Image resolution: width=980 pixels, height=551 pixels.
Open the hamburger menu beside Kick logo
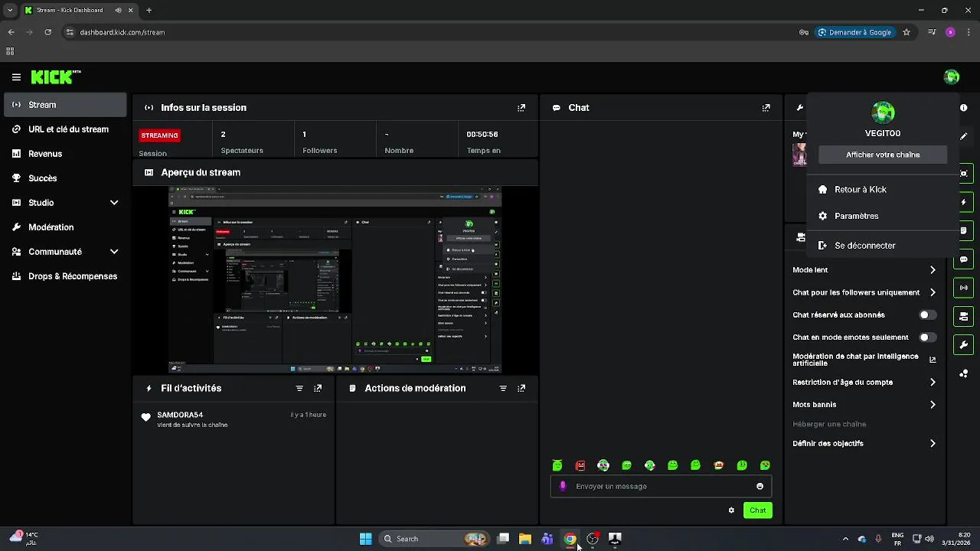[16, 77]
